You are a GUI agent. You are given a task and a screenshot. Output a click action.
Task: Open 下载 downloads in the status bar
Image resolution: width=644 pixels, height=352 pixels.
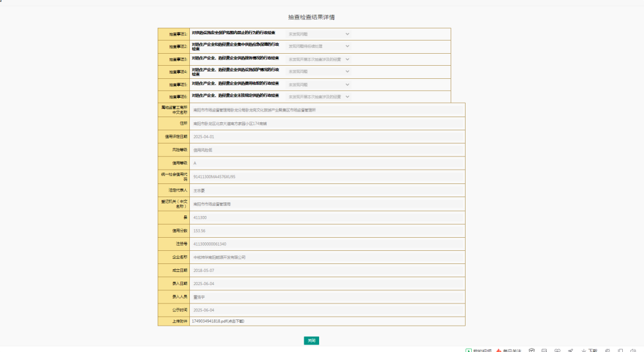(589, 350)
